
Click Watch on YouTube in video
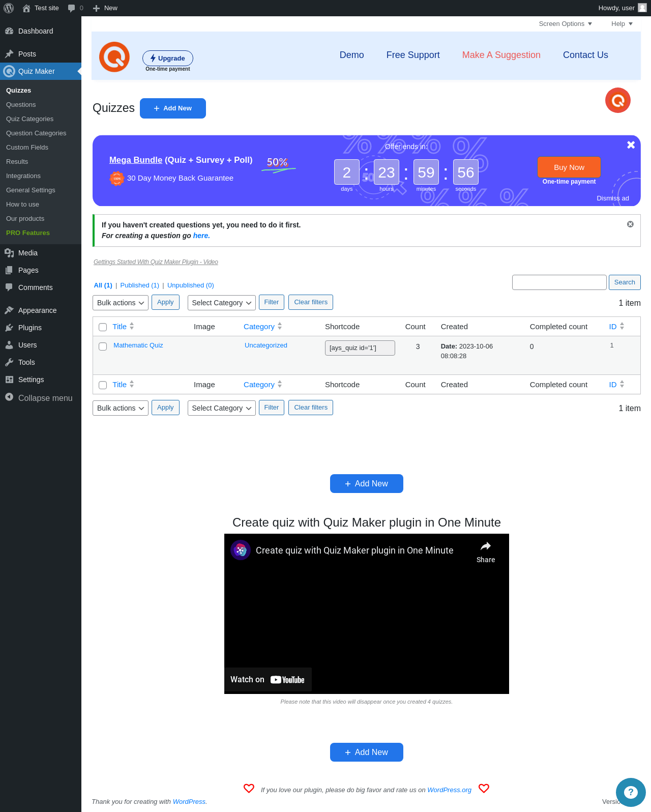coord(268,680)
